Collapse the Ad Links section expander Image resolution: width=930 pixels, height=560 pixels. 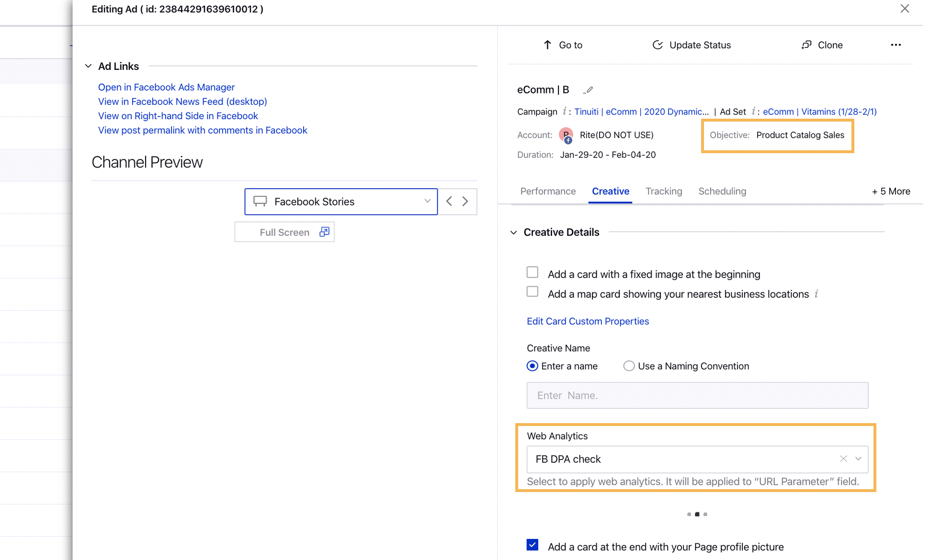tap(87, 65)
